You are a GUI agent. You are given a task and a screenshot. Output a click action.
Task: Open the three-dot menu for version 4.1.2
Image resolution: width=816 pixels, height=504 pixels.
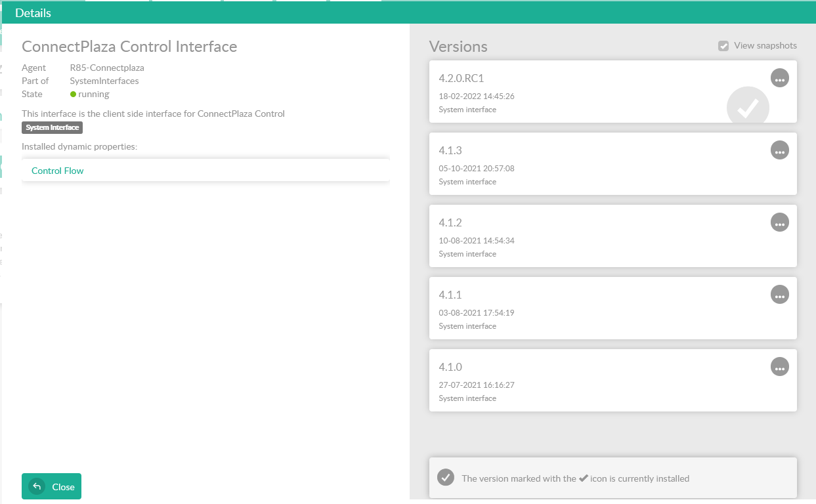click(x=779, y=222)
